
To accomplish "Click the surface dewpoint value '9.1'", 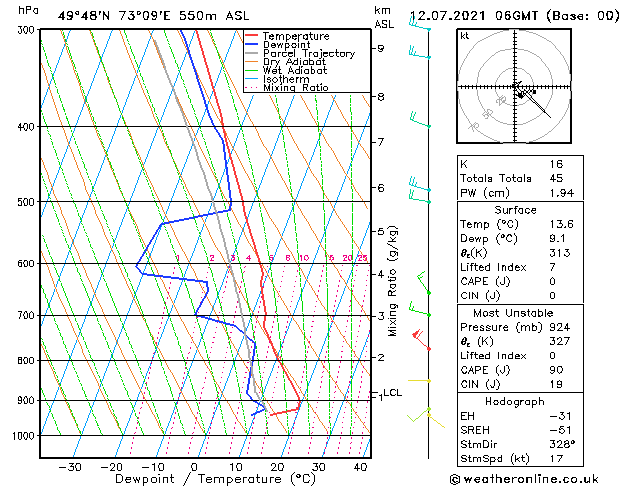I will click(x=558, y=238).
